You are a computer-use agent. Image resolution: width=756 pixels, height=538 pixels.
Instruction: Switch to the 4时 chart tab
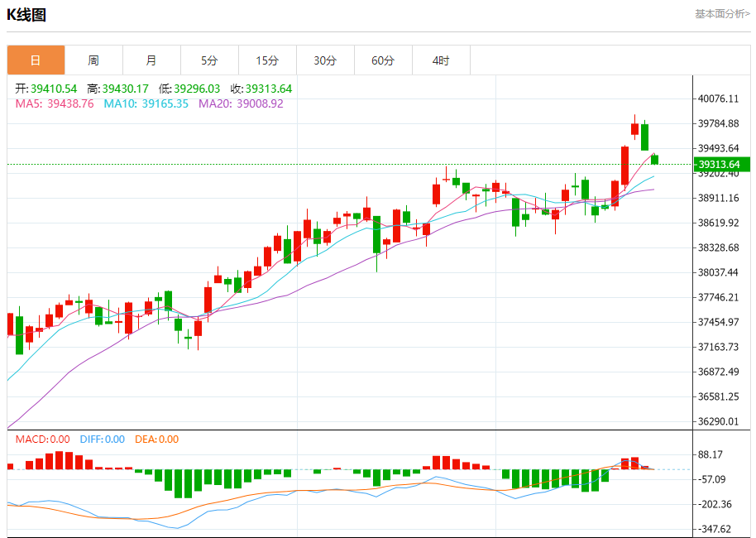441,60
